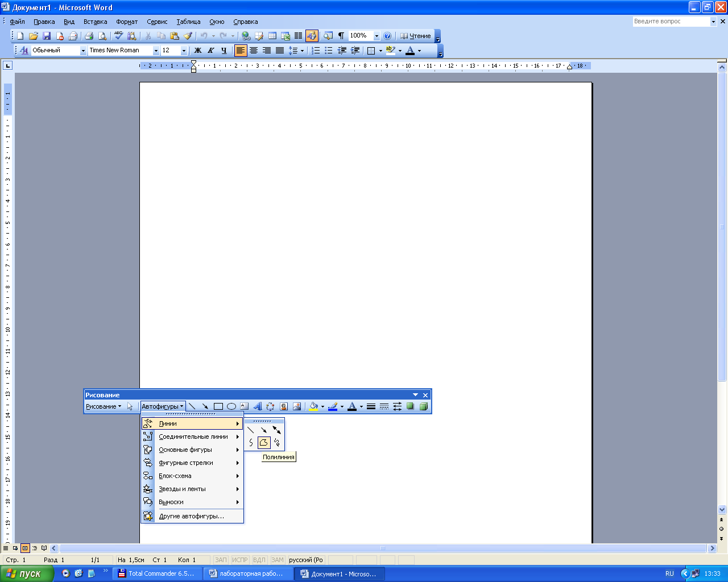Open the Формат menu
Image resolution: width=728 pixels, height=582 pixels.
pos(127,22)
